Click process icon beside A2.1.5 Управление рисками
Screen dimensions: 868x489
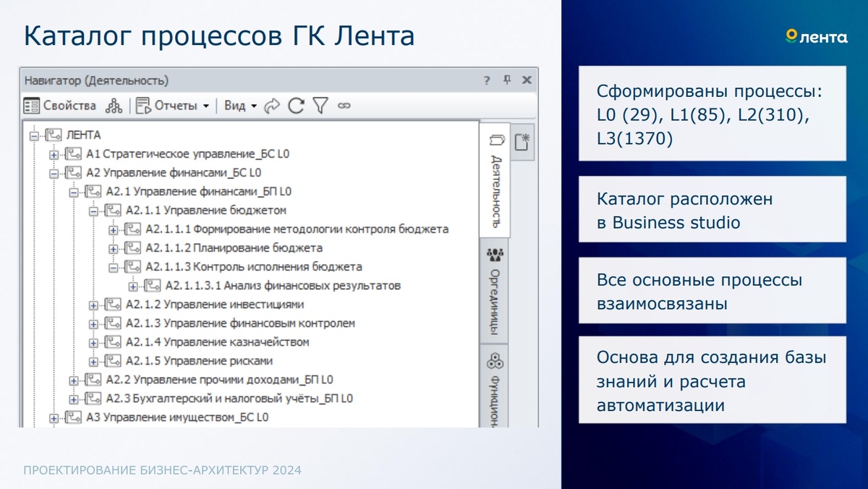(x=113, y=361)
